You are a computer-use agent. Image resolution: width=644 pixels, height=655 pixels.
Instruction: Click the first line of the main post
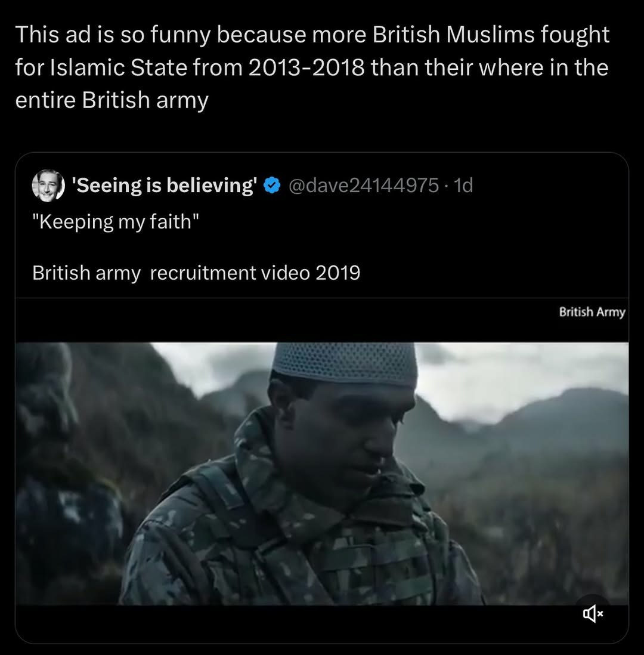312,35
